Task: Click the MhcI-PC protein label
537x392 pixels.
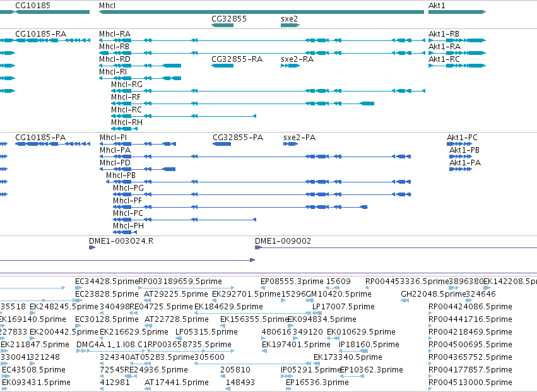Action: point(128,213)
